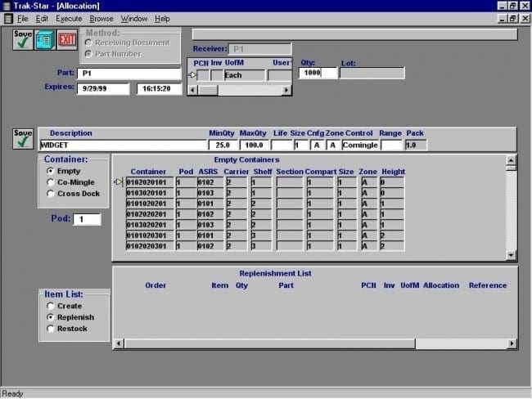
Task: Select container row 0101020301
Action: pyautogui.click(x=264, y=235)
